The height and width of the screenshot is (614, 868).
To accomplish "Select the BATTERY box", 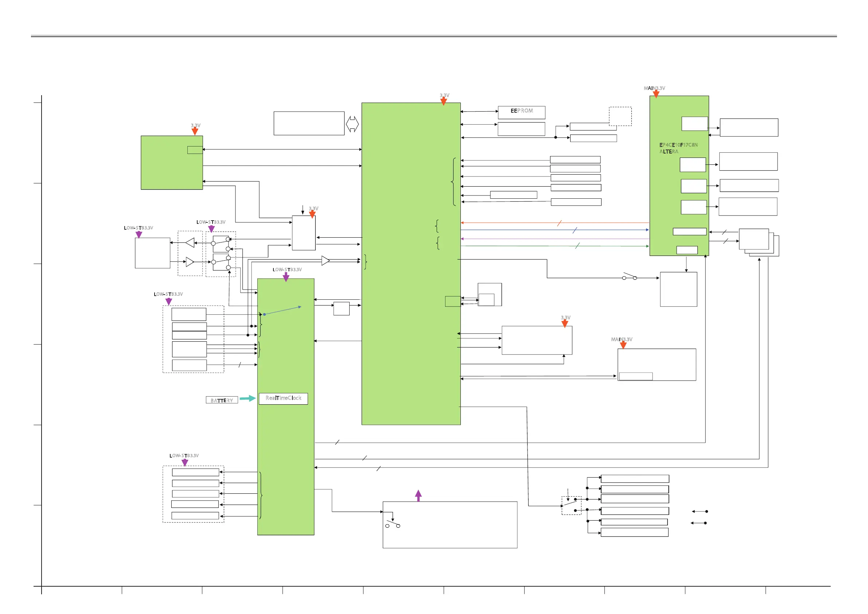I will pos(222,400).
